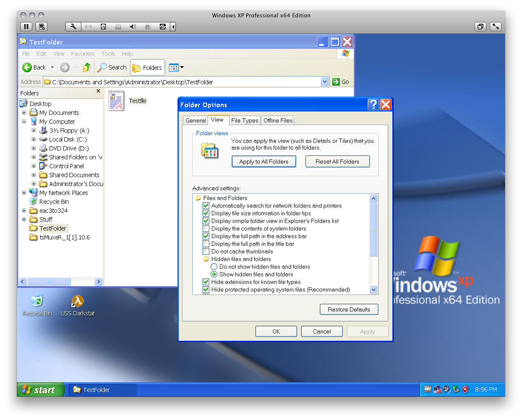
Task: Expand the DVD Drive (D:) node
Action: [33, 148]
